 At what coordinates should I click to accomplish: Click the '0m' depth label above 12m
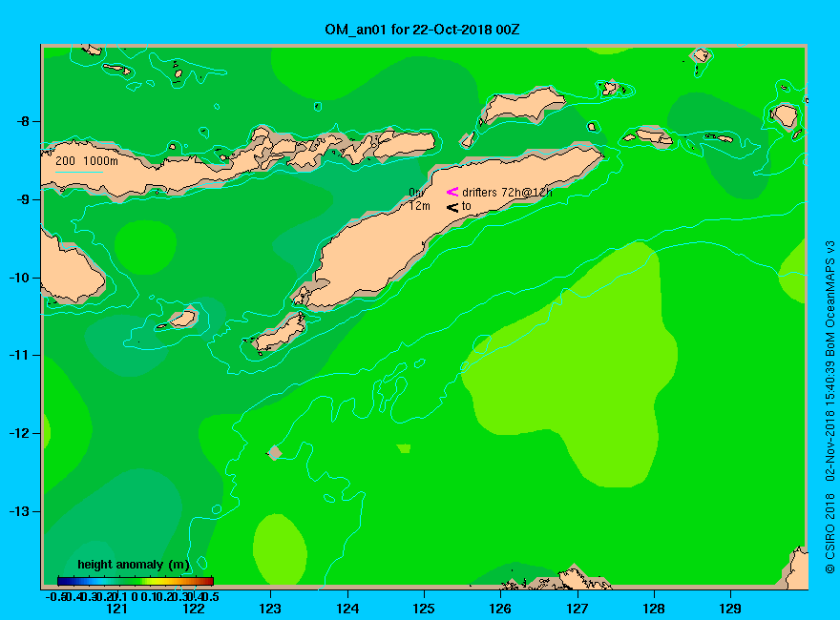[416, 192]
